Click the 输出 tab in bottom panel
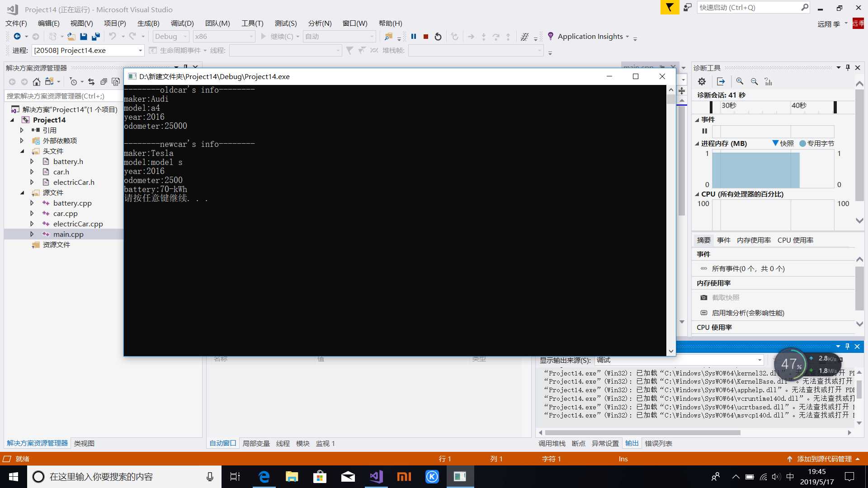This screenshot has width=868, height=488. pyautogui.click(x=632, y=443)
